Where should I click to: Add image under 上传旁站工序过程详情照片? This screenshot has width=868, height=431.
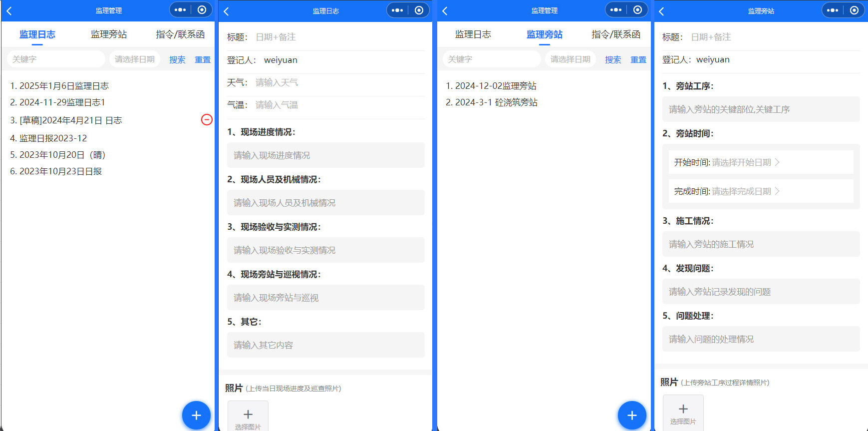683,413
